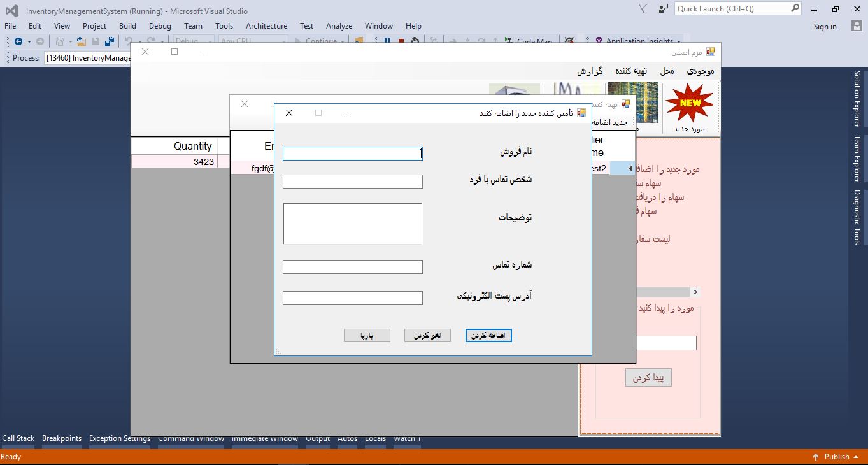Focus the شماره تماس text field
The height and width of the screenshot is (465, 868).
pos(353,267)
